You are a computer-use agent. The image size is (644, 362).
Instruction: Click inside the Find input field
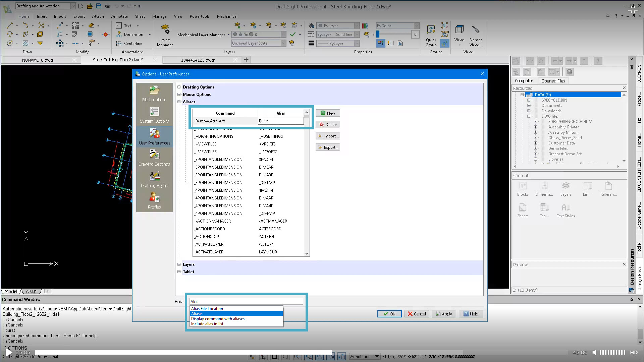tap(246, 301)
